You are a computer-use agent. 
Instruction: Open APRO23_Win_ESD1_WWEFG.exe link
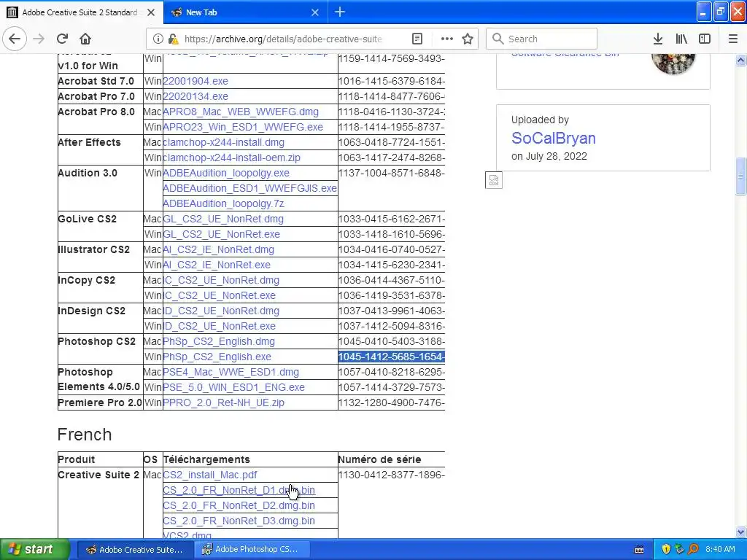(x=243, y=127)
